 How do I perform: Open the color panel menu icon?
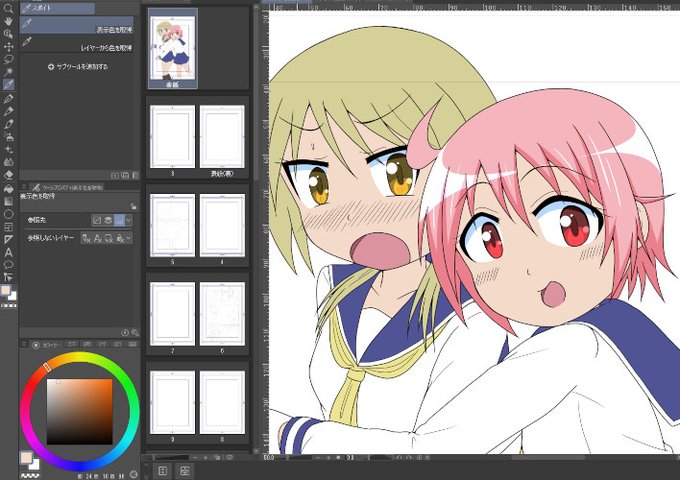click(24, 345)
